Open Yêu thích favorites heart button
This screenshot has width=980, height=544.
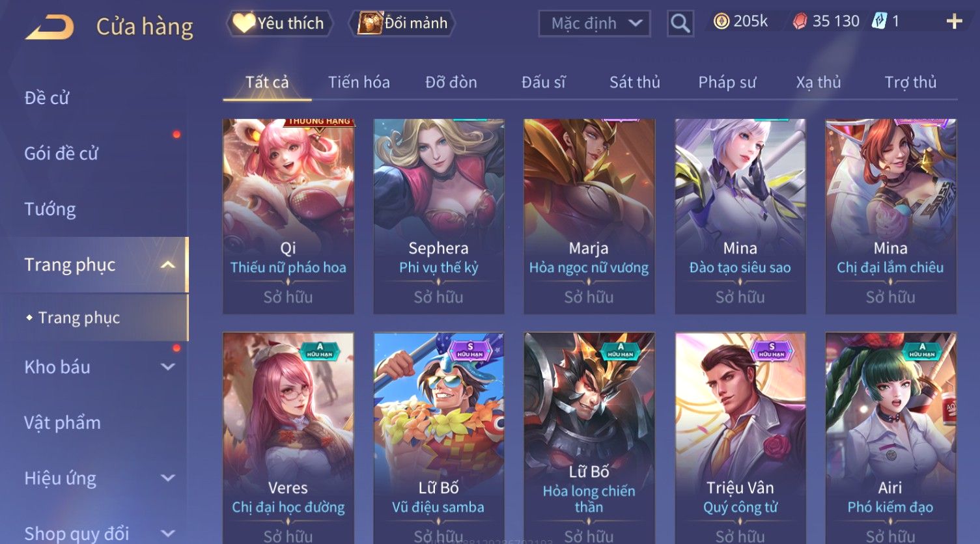tap(279, 23)
